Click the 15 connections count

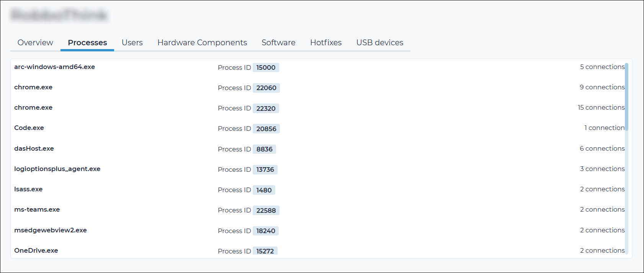pos(601,107)
